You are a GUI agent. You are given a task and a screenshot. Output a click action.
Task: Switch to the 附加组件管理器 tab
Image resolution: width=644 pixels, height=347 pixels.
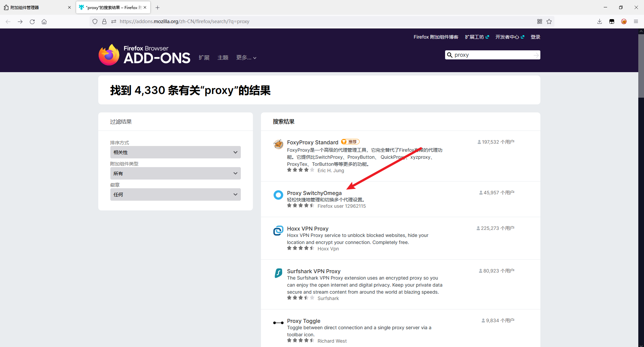pyautogui.click(x=37, y=7)
